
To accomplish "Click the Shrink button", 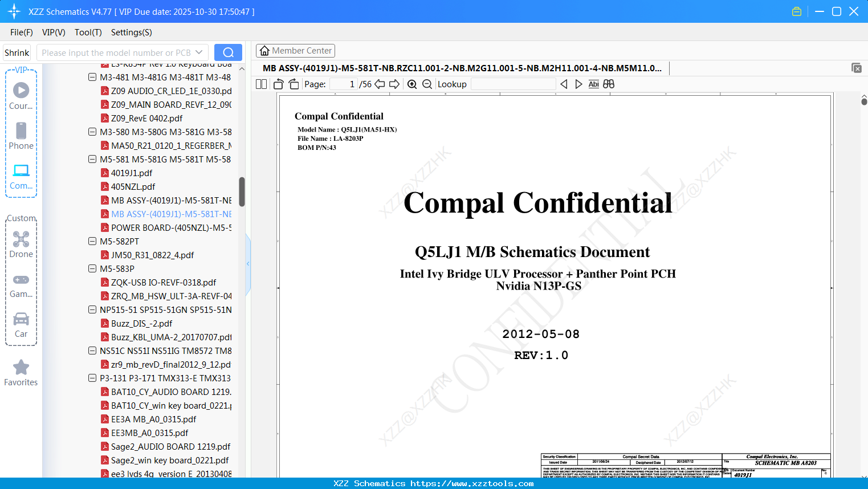I will pos(17,52).
